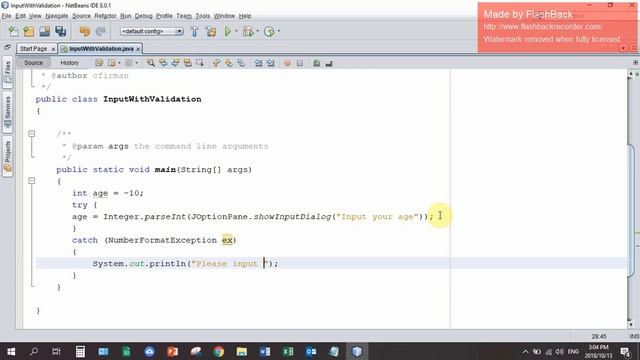
Task: Open the Source menu
Action: point(81,16)
